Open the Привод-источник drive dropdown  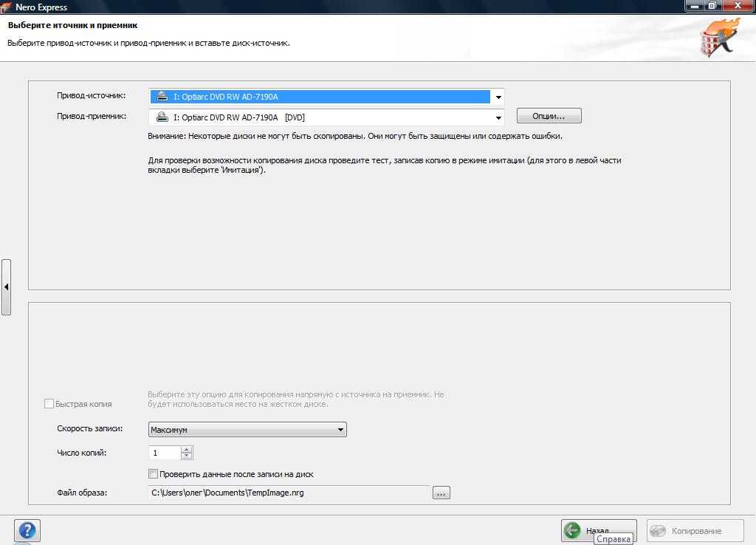pos(498,97)
